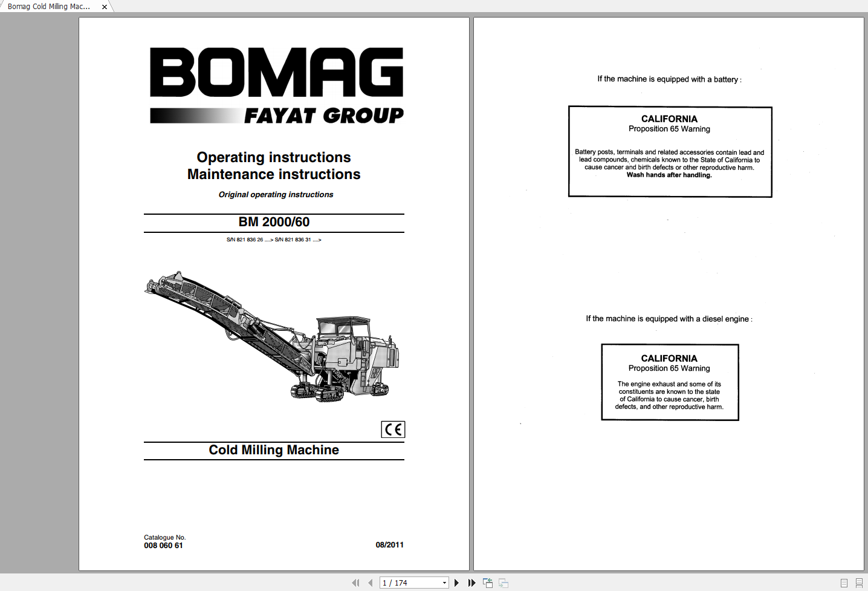The image size is (868, 591).
Task: Close the Bomag Cold Milling document tab
Action: [105, 7]
